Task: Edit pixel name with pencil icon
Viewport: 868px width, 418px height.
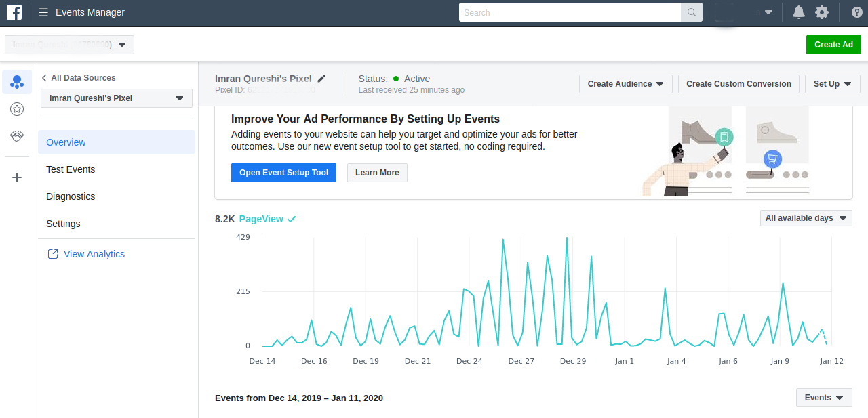Action: 321,79
